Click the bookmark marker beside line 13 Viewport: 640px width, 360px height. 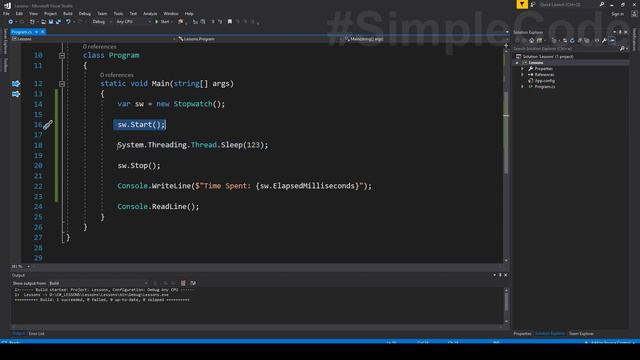coord(16,94)
